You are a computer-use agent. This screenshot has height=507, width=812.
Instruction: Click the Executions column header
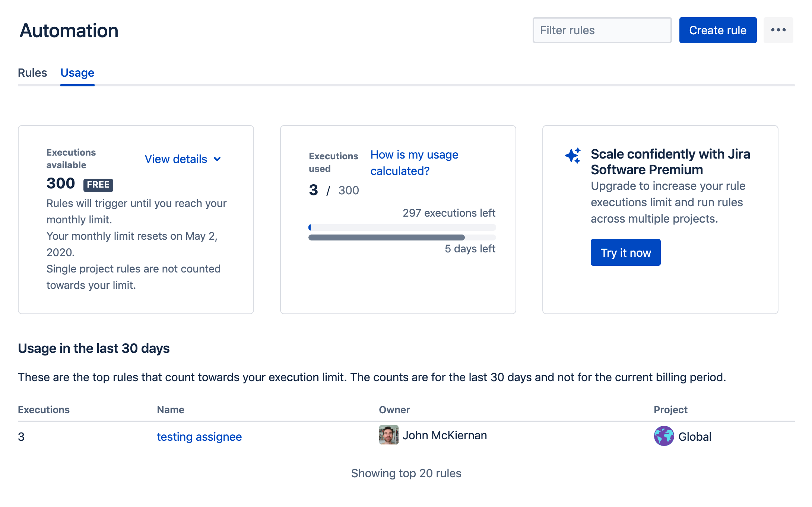44,409
